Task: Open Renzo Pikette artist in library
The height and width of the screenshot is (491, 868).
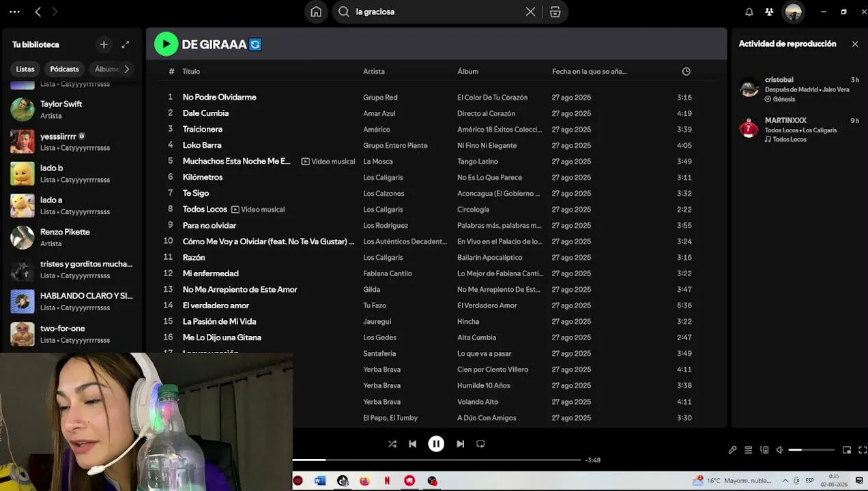Action: pyautogui.click(x=72, y=237)
